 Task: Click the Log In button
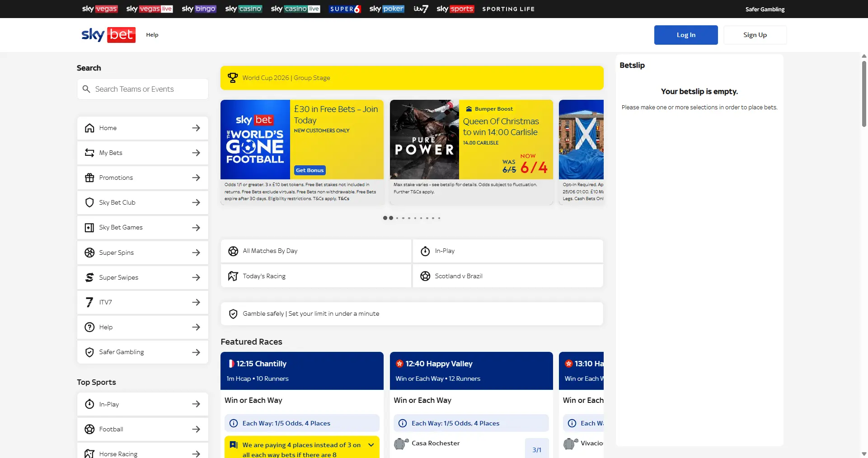(x=686, y=35)
